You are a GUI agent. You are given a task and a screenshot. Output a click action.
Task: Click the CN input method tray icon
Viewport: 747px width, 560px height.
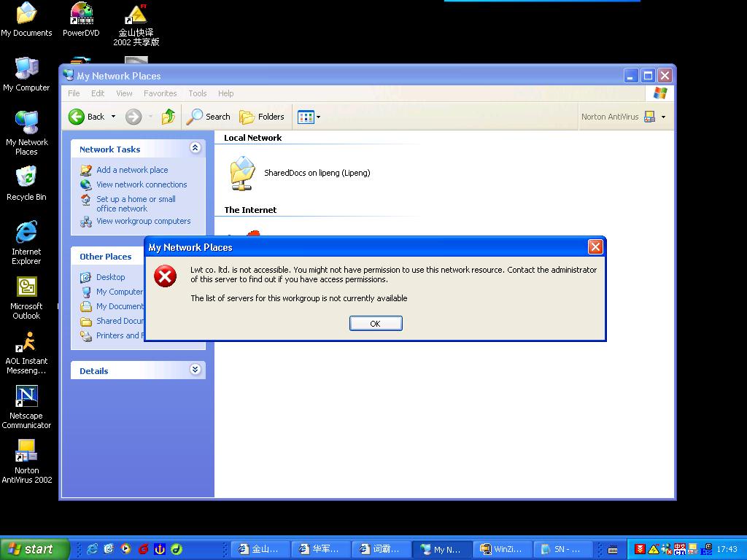[x=680, y=549]
